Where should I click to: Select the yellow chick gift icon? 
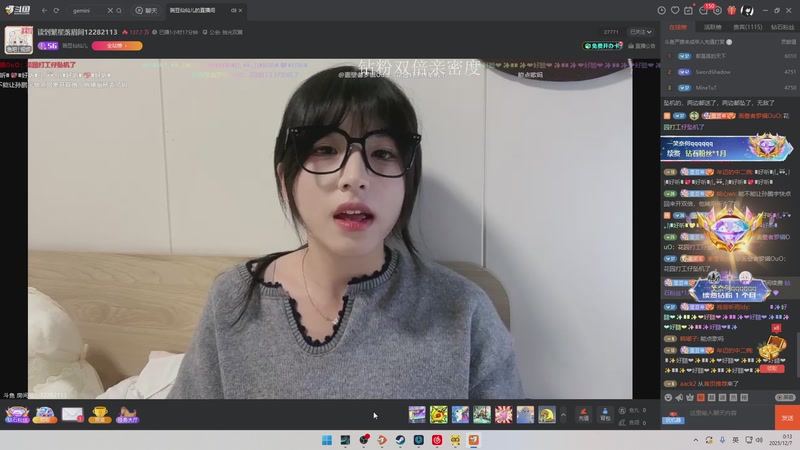click(438, 414)
